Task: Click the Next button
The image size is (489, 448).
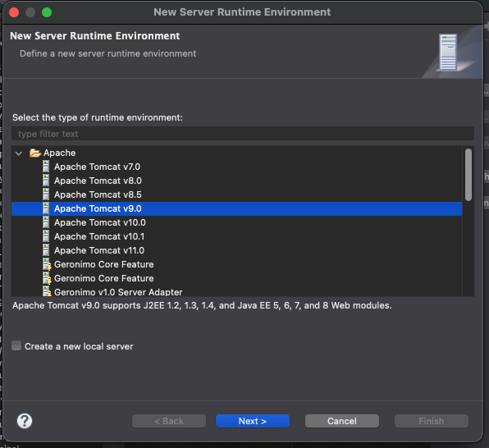Action: point(253,421)
